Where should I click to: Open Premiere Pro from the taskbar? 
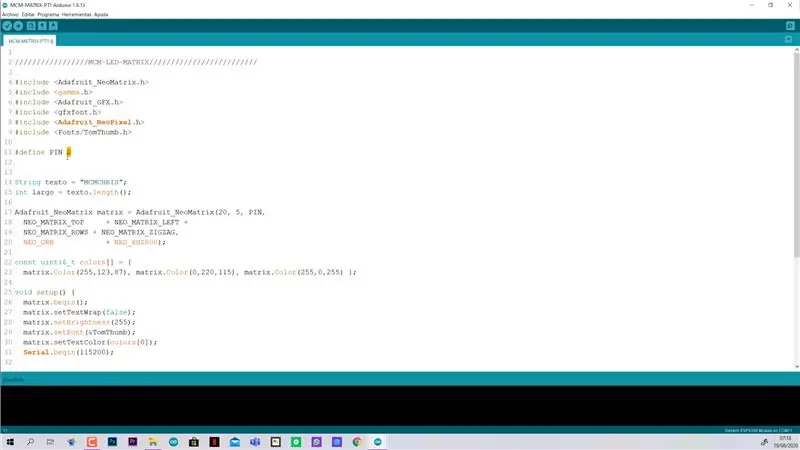(x=133, y=442)
